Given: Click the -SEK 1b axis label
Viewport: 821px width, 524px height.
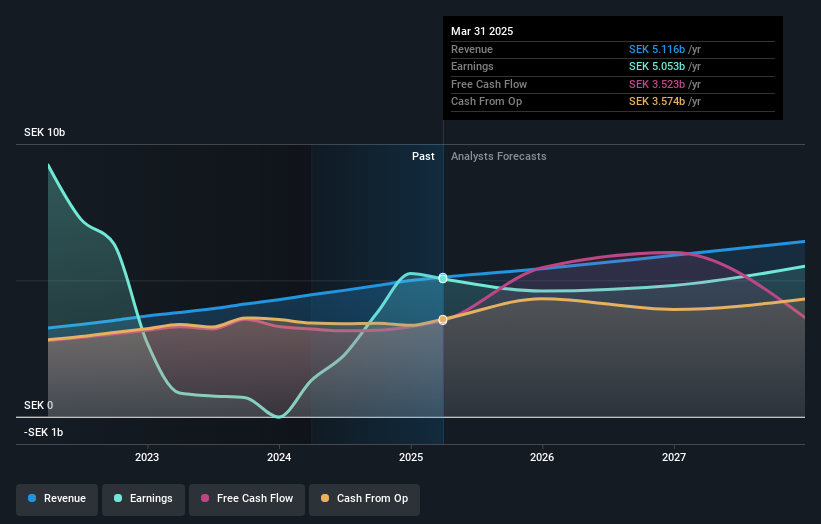Looking at the screenshot, I should pyautogui.click(x=43, y=432).
